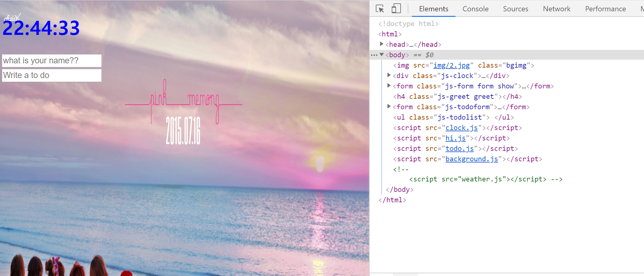Open the background.js script link
The image size is (644, 276).
(x=472, y=159)
